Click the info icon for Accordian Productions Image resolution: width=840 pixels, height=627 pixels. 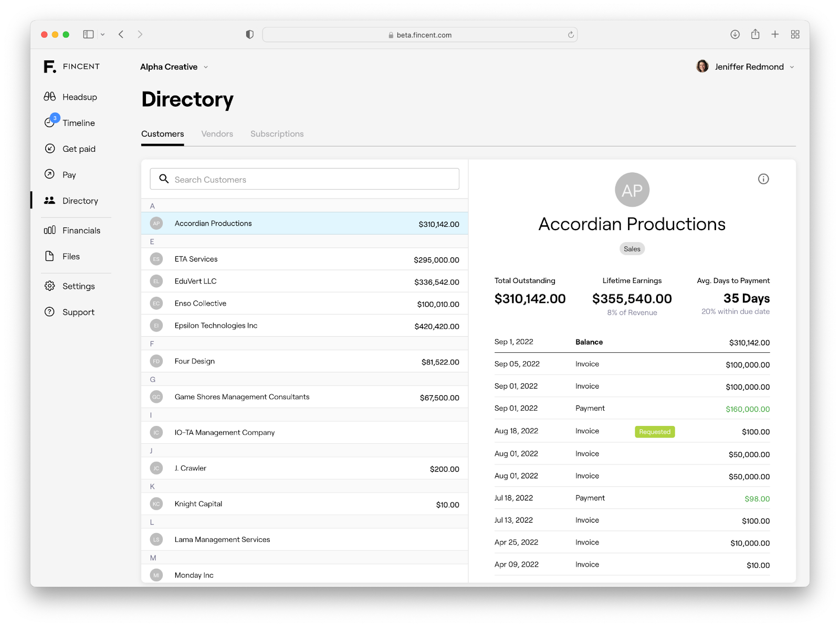763,179
